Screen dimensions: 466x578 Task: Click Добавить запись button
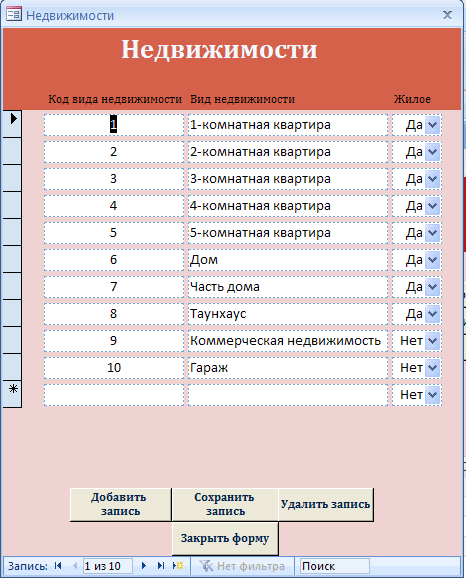pos(121,505)
